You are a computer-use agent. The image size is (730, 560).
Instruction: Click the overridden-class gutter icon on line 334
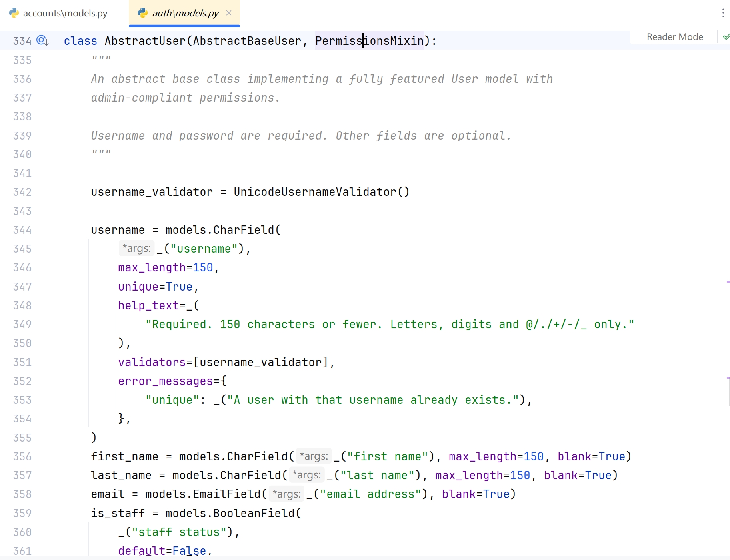(42, 40)
